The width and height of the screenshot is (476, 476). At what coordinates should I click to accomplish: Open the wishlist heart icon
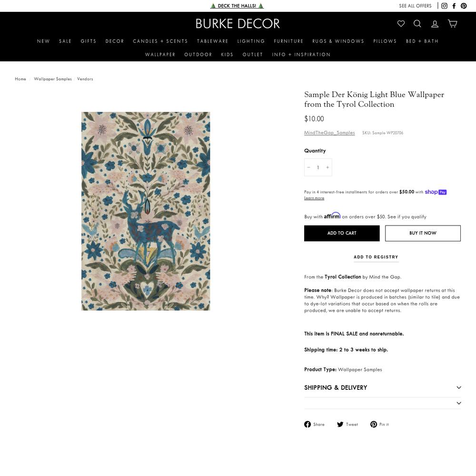401,24
